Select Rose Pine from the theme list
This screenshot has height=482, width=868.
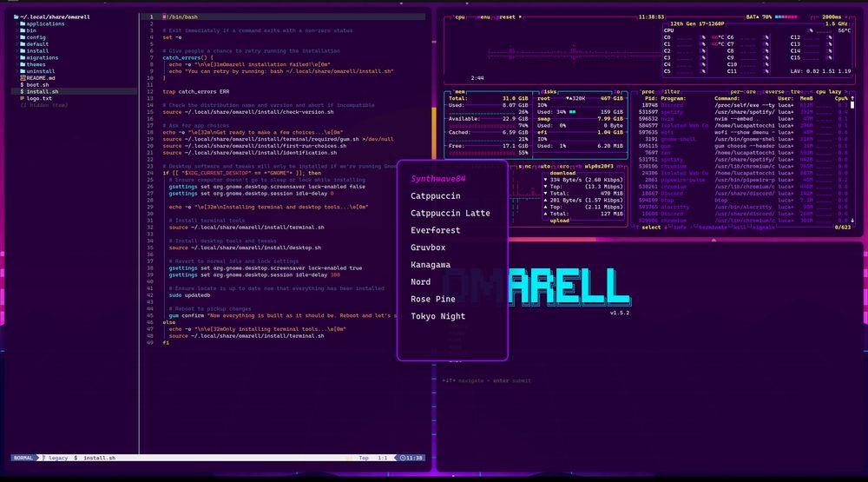point(433,299)
